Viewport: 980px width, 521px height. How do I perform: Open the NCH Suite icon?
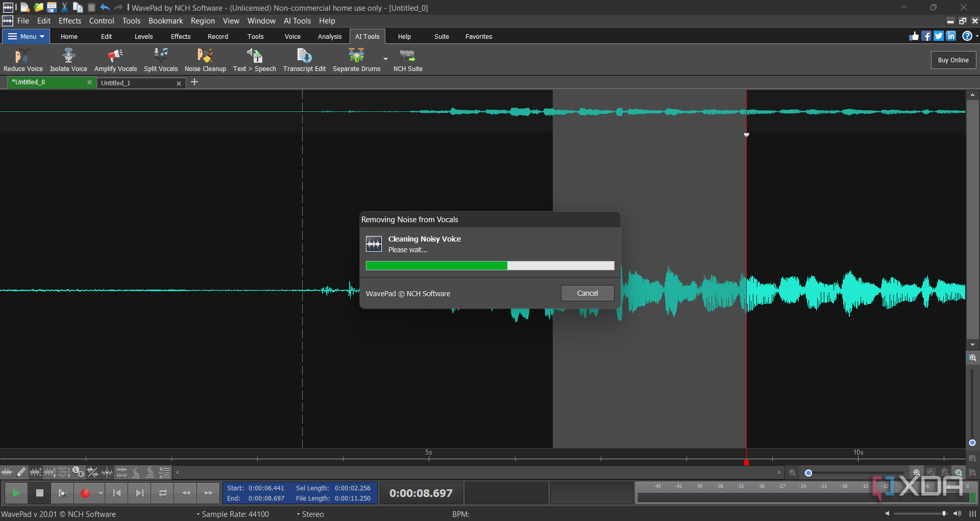[408, 60]
